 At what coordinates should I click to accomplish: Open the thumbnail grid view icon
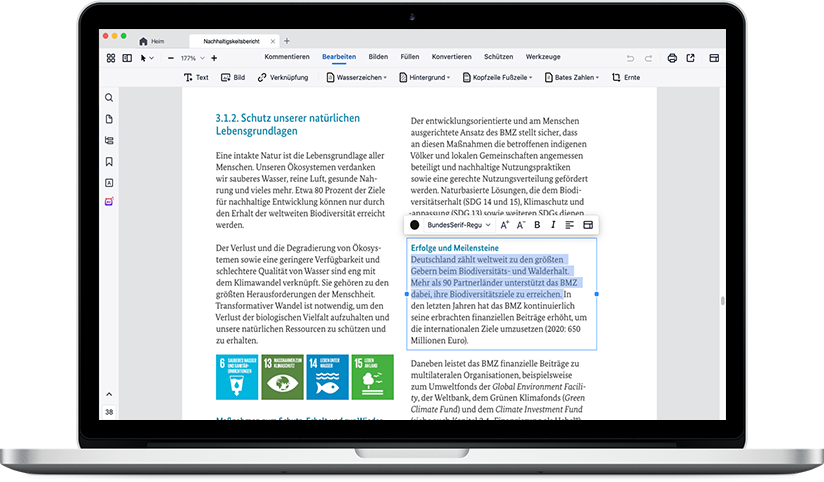111,58
